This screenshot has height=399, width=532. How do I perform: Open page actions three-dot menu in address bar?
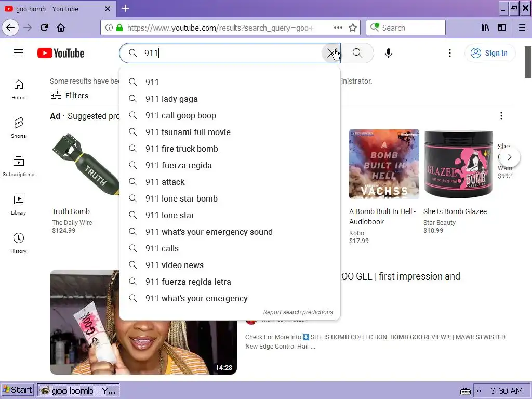(338, 28)
